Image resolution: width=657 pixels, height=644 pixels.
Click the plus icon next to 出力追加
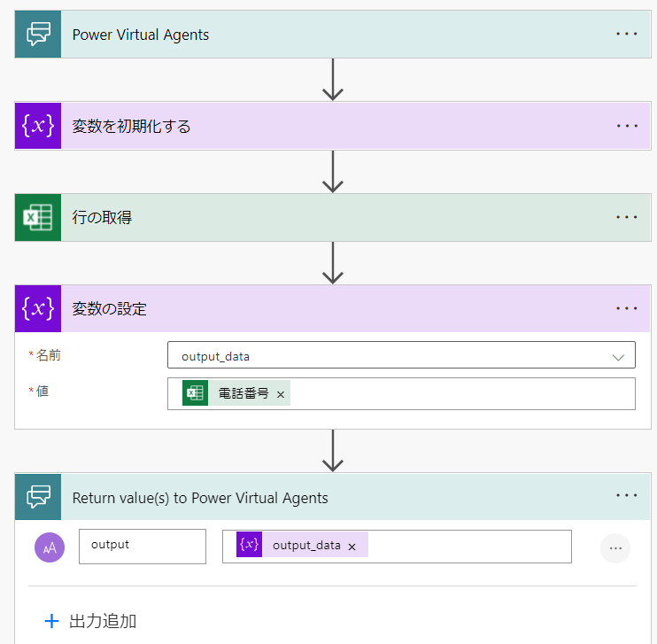[51, 621]
